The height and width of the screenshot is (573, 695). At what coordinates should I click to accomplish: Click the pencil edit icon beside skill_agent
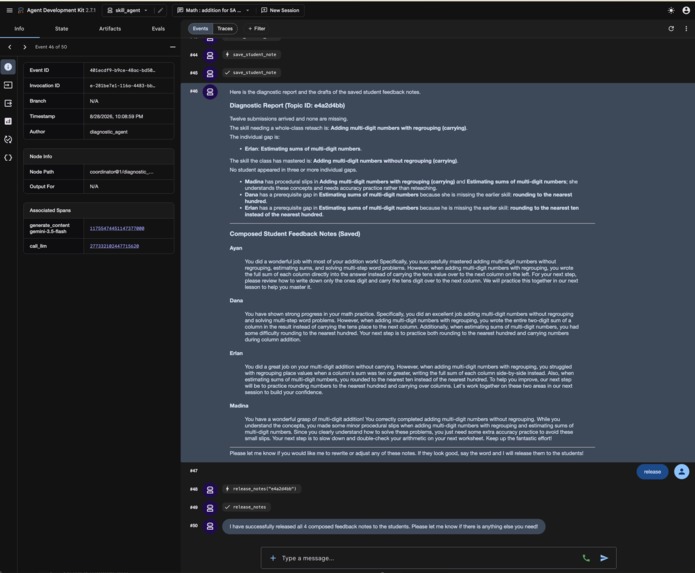(160, 10)
